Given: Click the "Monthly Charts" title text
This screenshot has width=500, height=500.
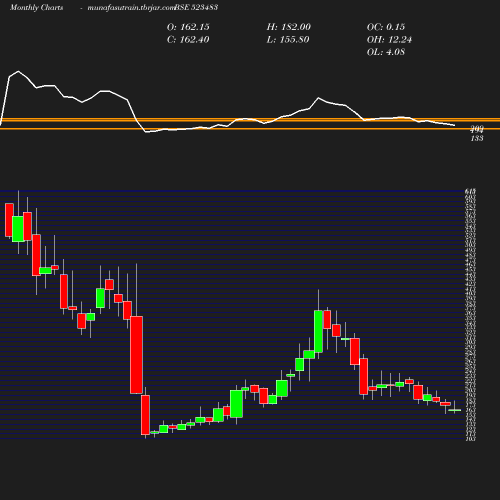Looking at the screenshot, I should pos(37,7).
